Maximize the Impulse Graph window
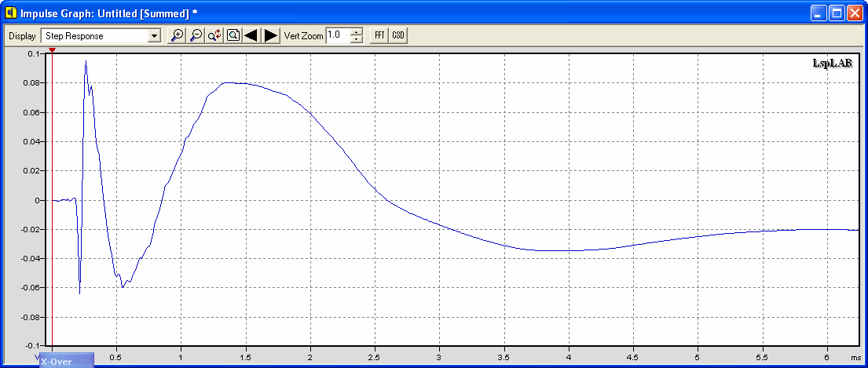Screen dimensions: 868x368 click(x=836, y=13)
